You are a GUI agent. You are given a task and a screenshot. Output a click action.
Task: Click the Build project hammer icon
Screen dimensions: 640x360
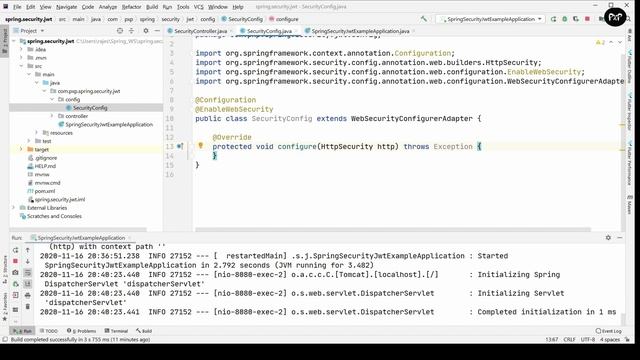tap(424, 19)
